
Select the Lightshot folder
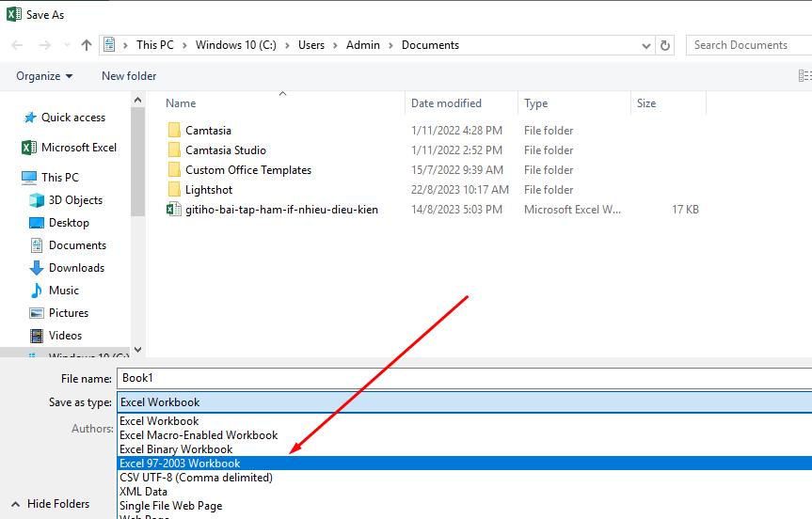[209, 190]
